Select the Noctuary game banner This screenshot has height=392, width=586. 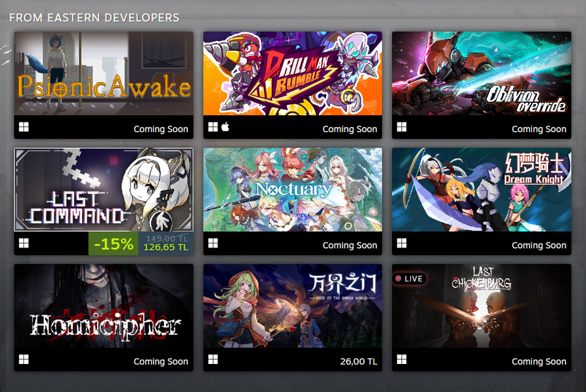point(292,189)
